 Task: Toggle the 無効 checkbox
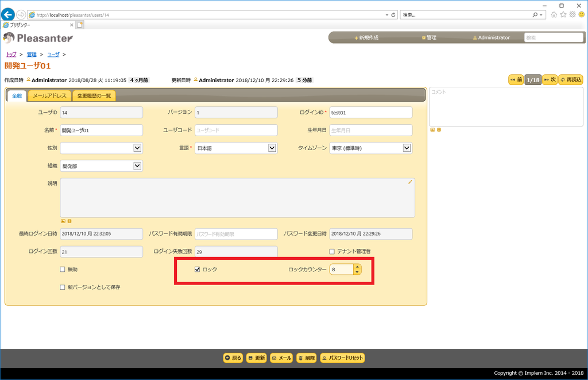pyautogui.click(x=63, y=269)
